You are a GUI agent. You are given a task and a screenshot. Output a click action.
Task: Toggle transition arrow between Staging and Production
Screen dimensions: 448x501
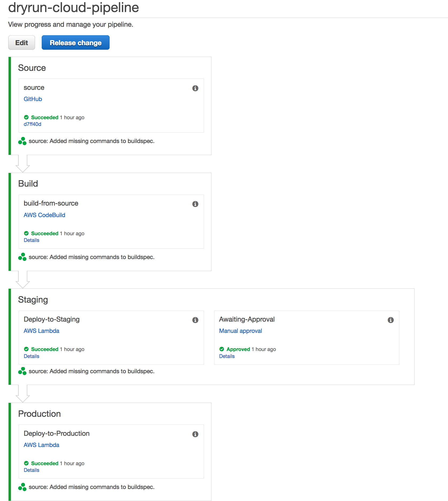tap(23, 394)
